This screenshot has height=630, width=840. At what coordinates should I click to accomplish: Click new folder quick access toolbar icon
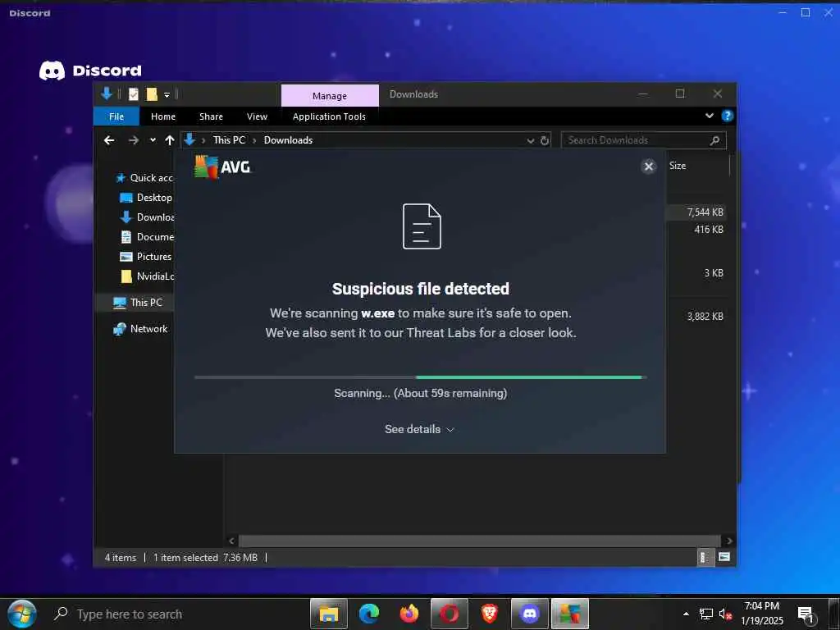(x=152, y=95)
